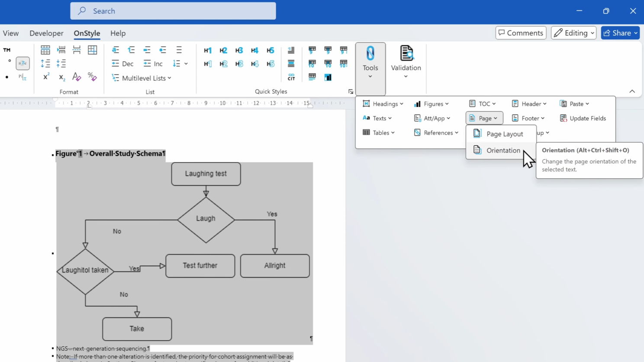Click the percent eraser icon
644x362 pixels.
tap(92, 77)
